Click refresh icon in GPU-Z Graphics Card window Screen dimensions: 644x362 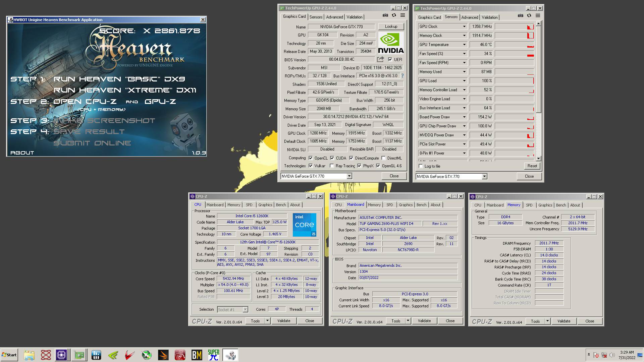394,15
